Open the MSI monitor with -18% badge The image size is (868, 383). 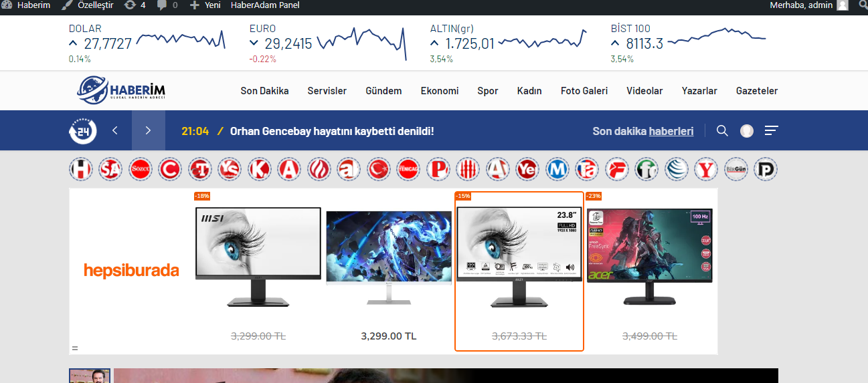point(258,270)
